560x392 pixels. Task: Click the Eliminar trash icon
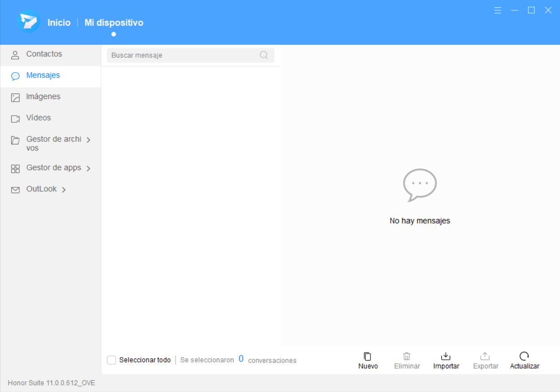pyautogui.click(x=407, y=357)
